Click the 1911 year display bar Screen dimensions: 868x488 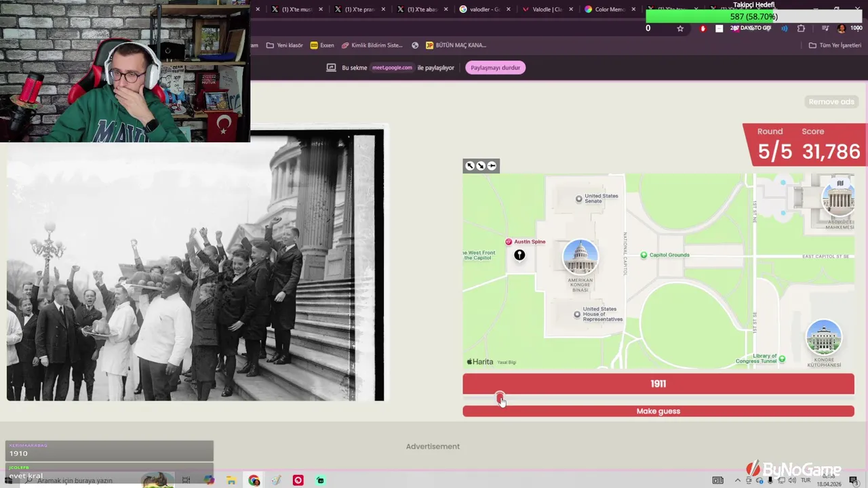[658, 384]
